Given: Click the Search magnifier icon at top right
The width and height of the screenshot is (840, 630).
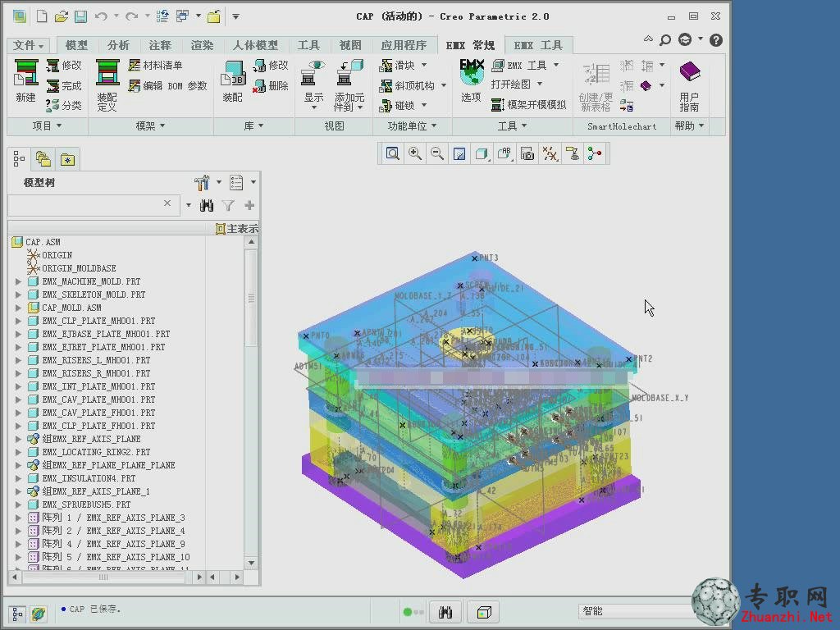Looking at the screenshot, I should pyautogui.click(x=665, y=39).
